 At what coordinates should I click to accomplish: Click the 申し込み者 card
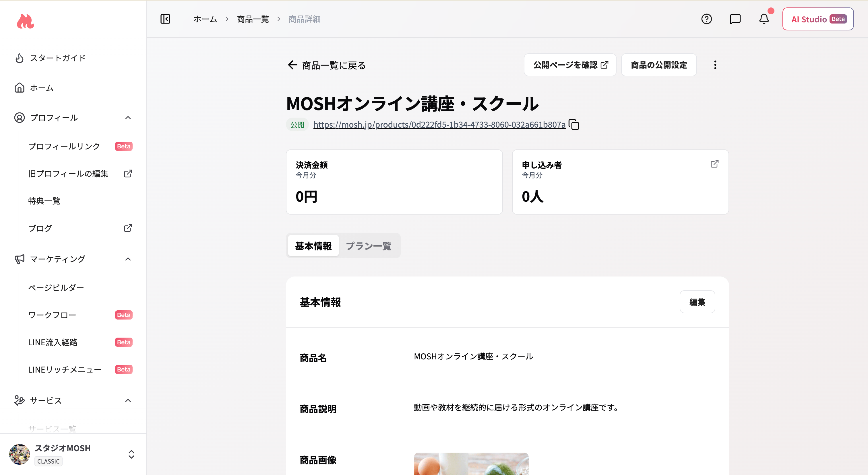[620, 182]
